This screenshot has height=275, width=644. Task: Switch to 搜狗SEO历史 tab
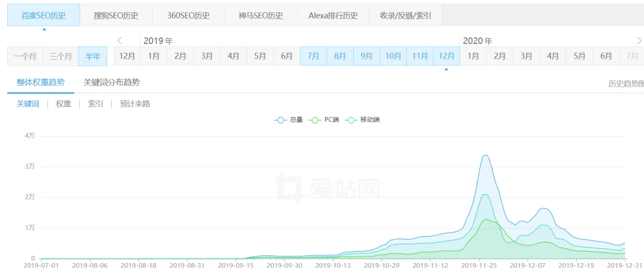point(116,16)
